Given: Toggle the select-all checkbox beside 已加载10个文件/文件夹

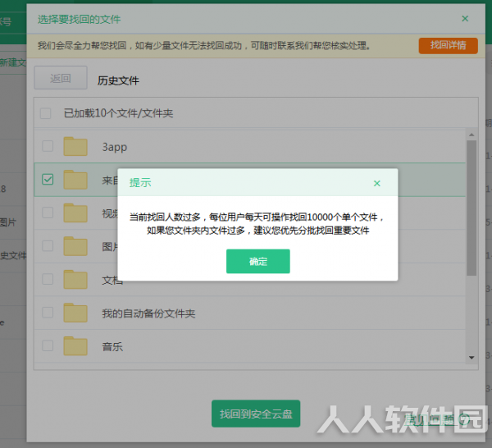Looking at the screenshot, I should click(45, 113).
